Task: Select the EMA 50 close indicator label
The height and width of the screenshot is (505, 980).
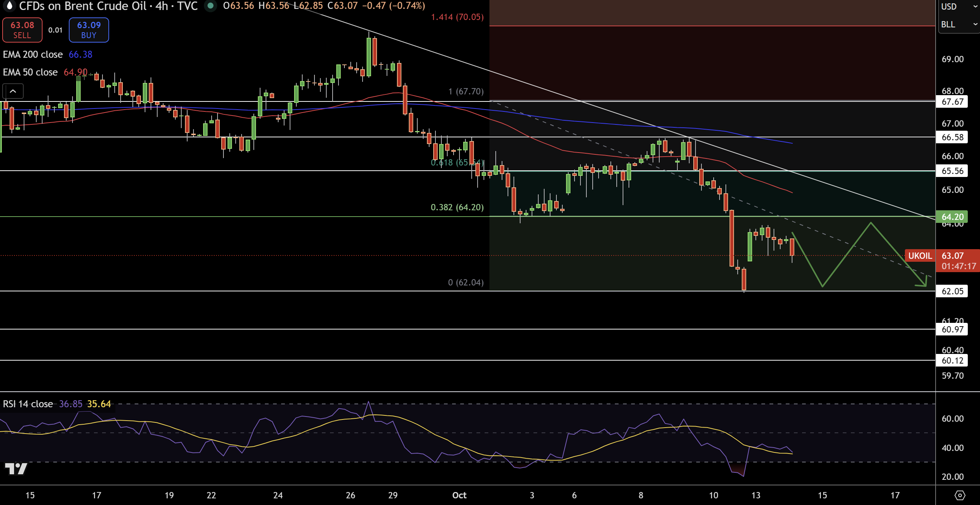Action: click(30, 72)
